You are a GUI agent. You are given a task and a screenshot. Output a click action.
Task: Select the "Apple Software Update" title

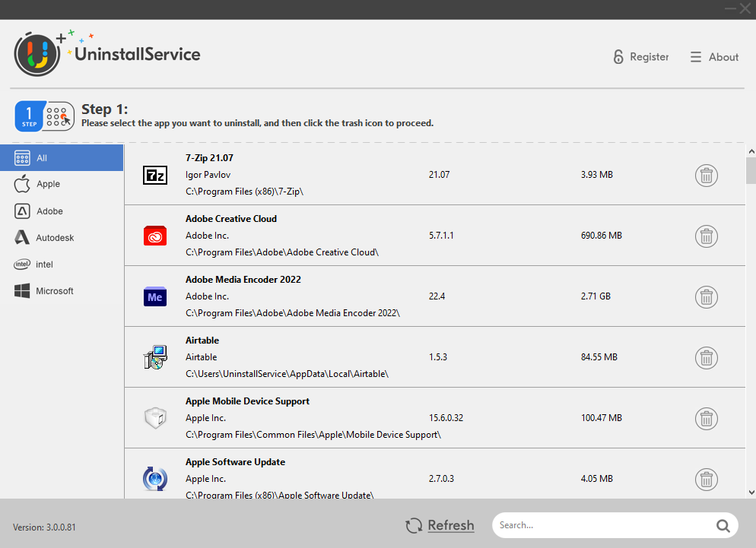click(235, 461)
